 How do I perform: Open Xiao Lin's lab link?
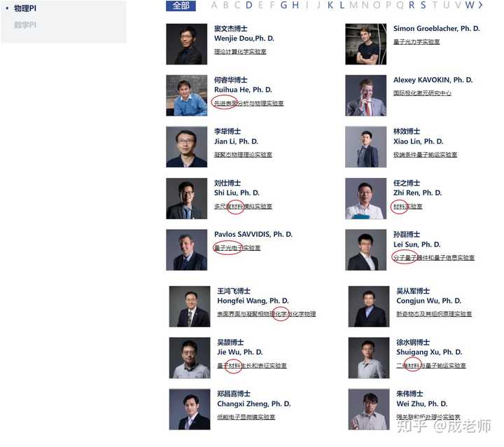[426, 155]
